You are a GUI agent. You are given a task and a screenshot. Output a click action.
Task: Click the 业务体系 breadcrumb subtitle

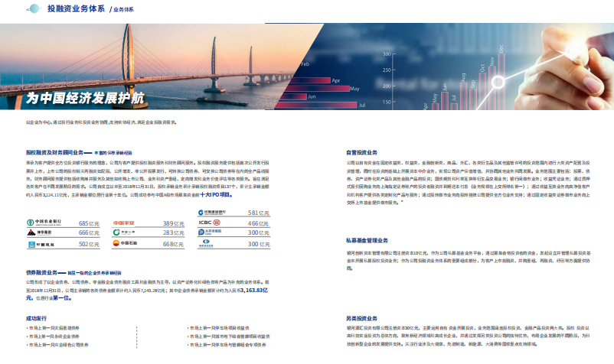click(123, 9)
